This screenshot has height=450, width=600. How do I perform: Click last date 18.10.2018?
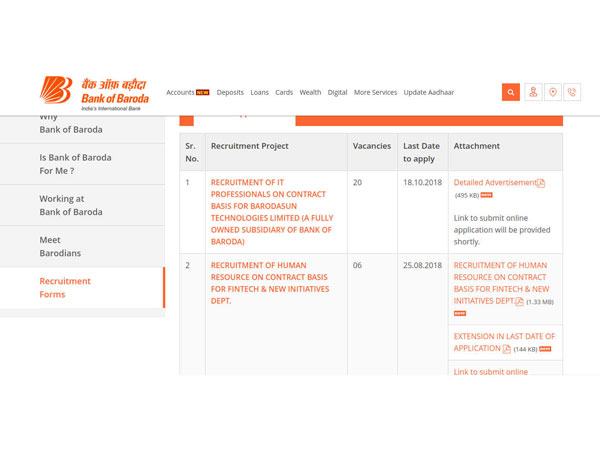pyautogui.click(x=422, y=183)
